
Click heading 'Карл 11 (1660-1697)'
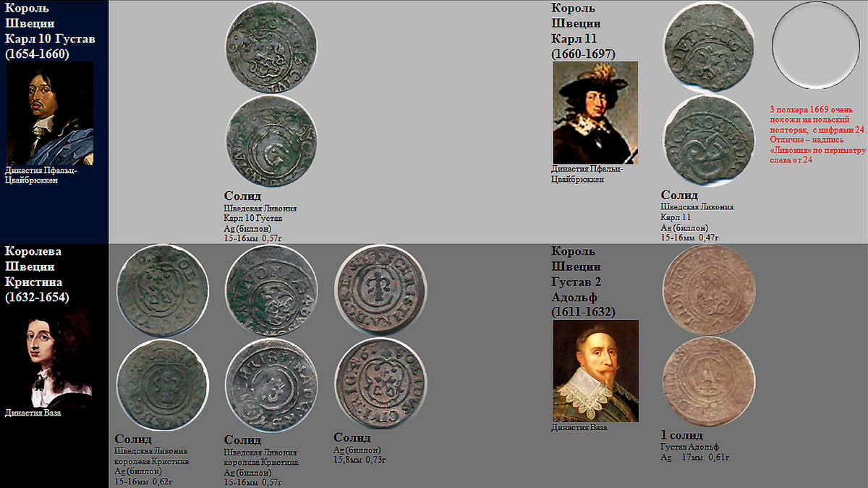tap(583, 46)
